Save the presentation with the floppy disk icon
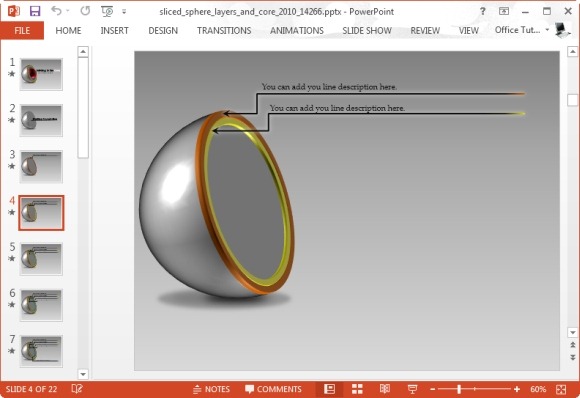Viewport: 580px width, 398px height. click(35, 11)
